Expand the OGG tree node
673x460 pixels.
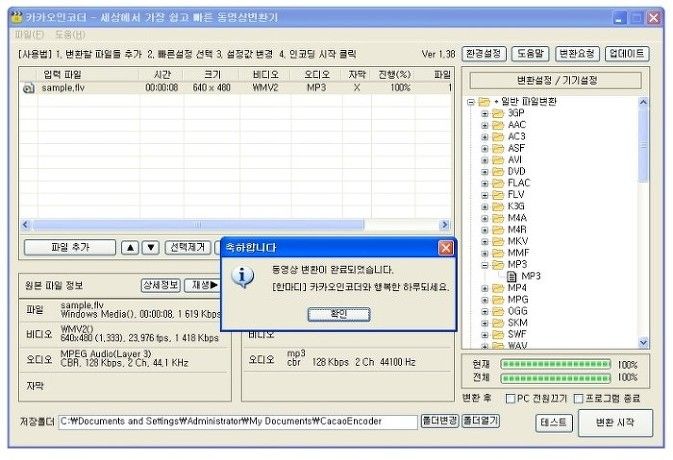click(x=485, y=312)
